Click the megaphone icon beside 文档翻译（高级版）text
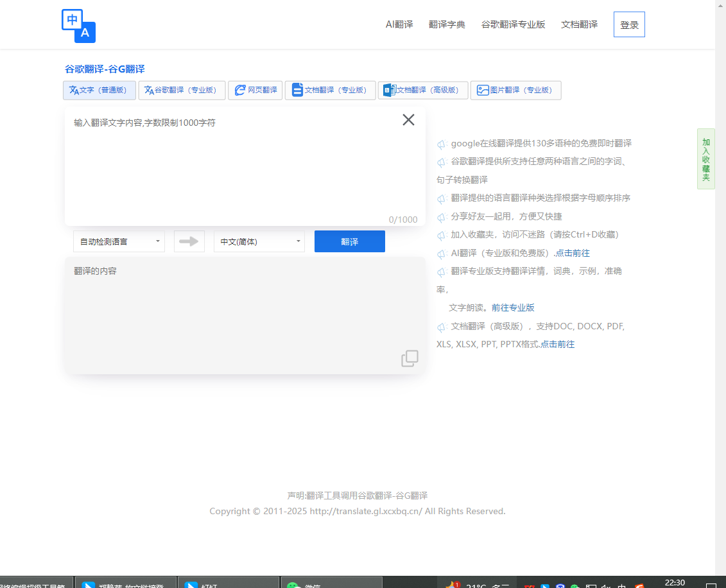726x588 pixels. pyautogui.click(x=442, y=327)
